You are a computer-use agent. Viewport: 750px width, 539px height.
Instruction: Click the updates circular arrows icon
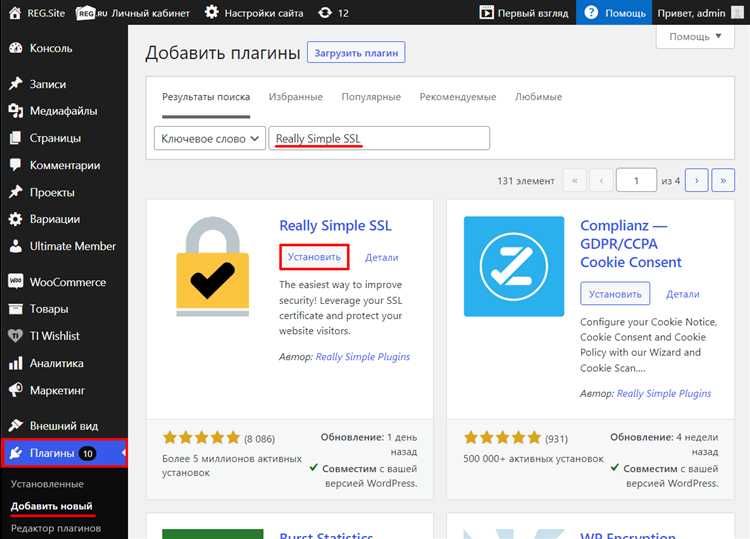coord(325,13)
